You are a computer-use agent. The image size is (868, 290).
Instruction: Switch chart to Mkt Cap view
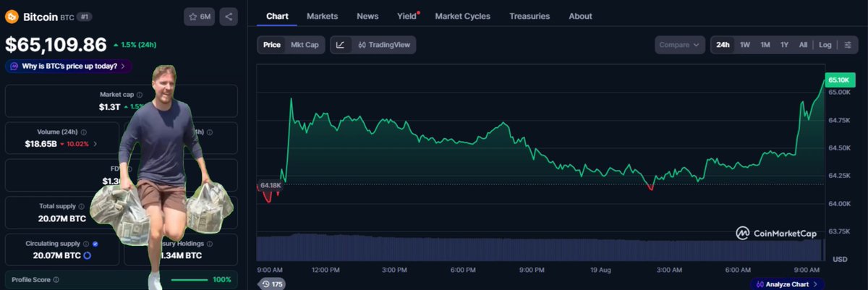click(305, 45)
